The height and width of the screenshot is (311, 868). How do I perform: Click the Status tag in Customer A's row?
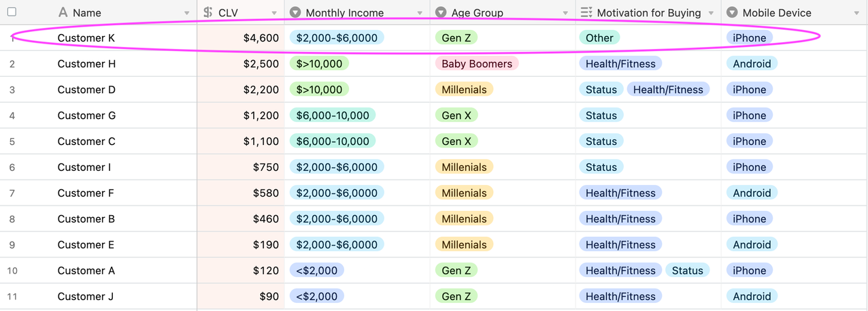pos(687,271)
